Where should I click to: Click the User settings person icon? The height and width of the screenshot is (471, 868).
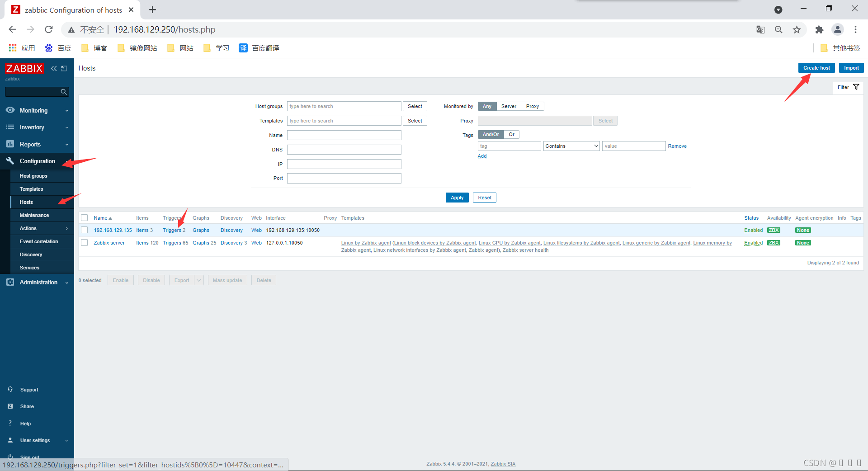[x=10, y=440]
